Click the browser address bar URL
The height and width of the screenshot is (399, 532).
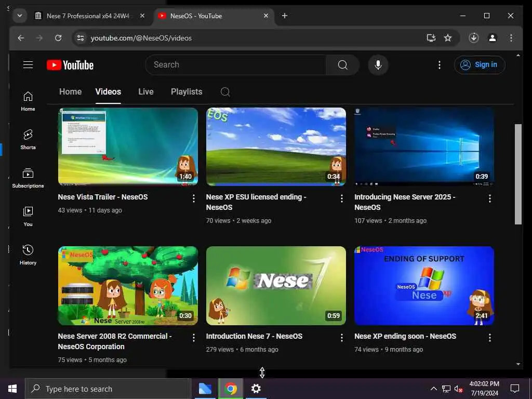point(141,38)
